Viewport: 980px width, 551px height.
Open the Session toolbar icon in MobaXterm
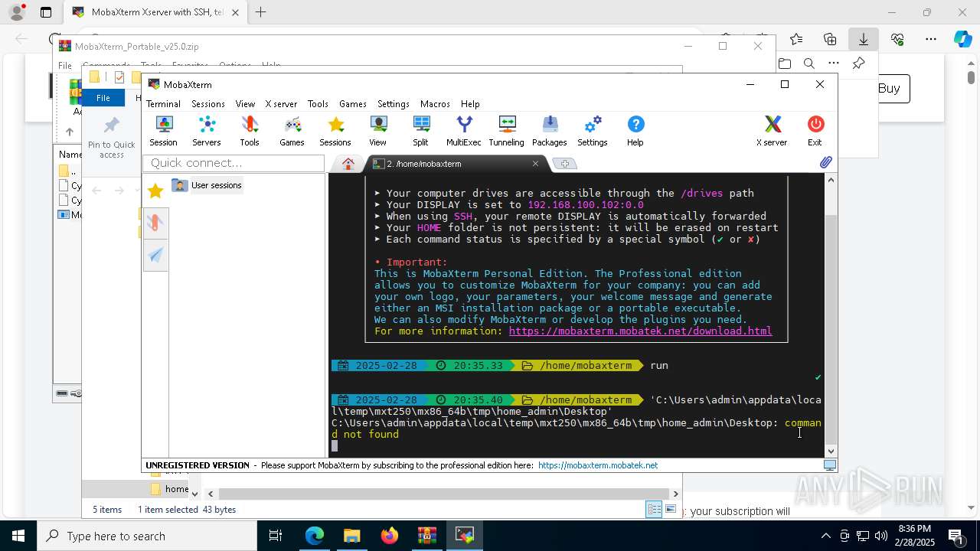tap(163, 131)
